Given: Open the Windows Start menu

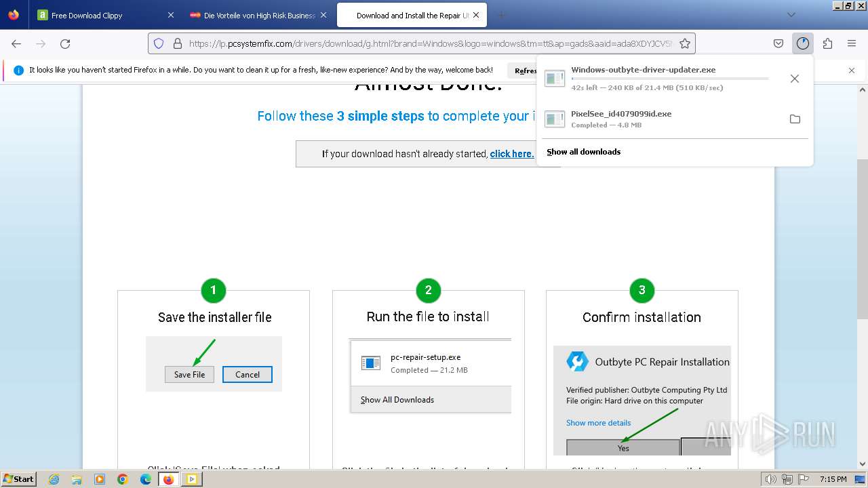Looking at the screenshot, I should [19, 479].
